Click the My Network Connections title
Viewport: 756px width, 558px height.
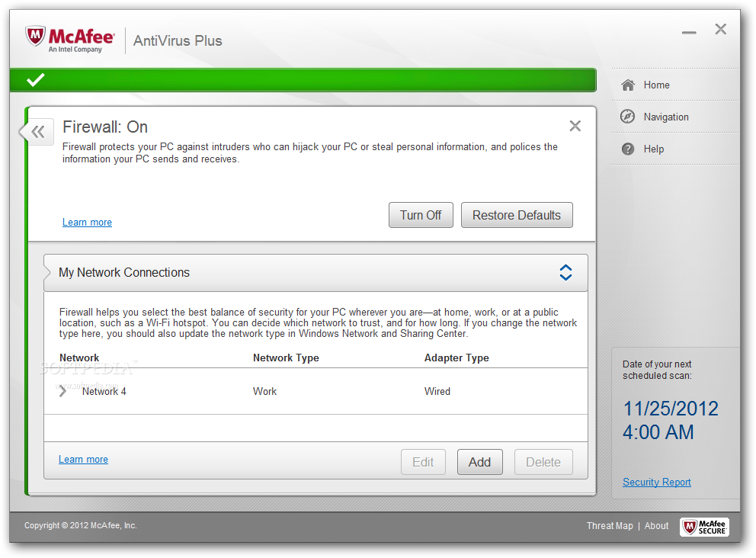pyautogui.click(x=124, y=272)
